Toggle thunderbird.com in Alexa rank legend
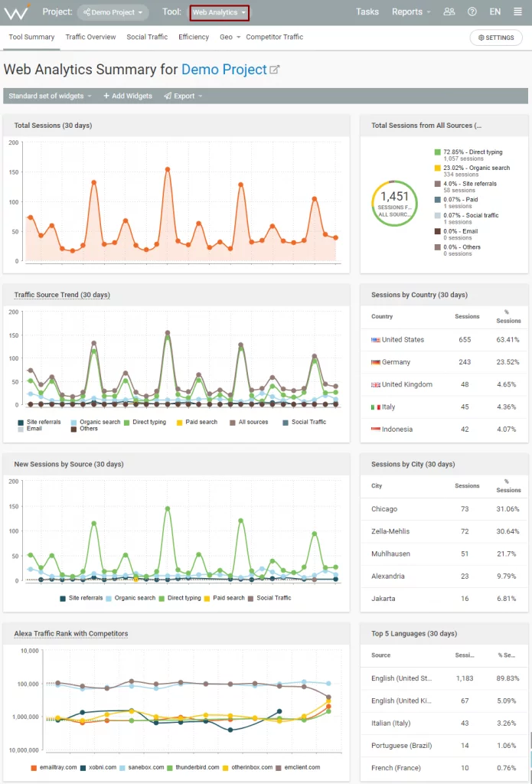This screenshot has width=532, height=784. [x=193, y=767]
